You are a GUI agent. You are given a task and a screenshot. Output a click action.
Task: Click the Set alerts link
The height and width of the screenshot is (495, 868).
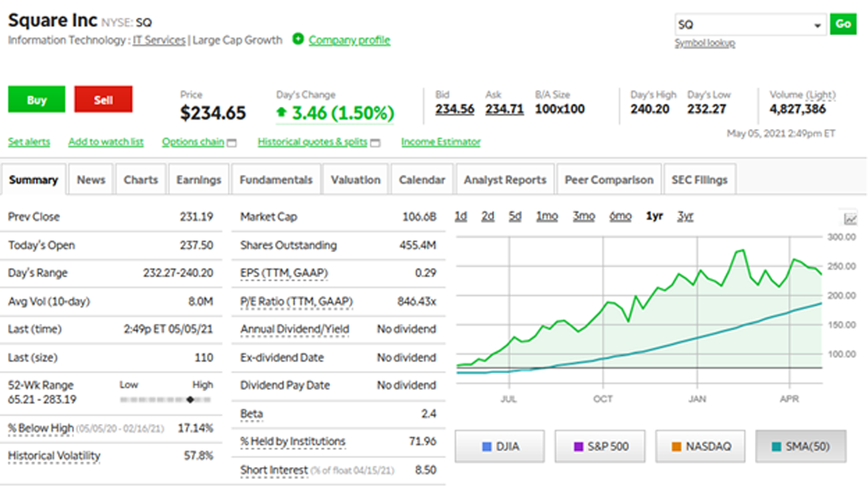coord(29,142)
